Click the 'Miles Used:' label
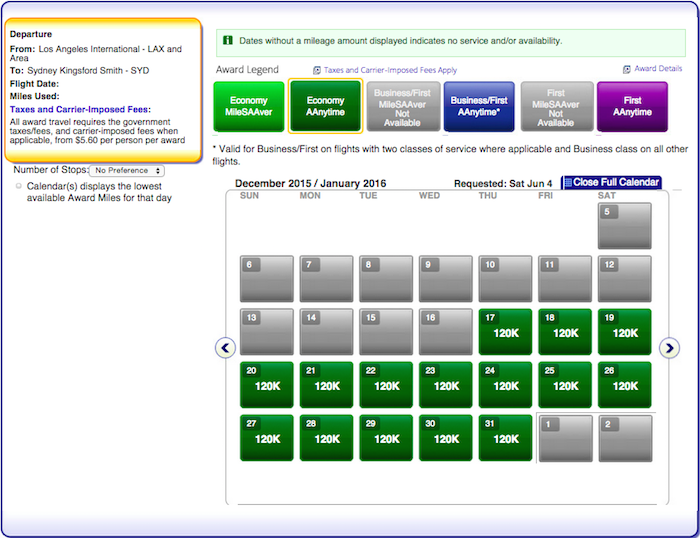The image size is (700, 538). 34,96
